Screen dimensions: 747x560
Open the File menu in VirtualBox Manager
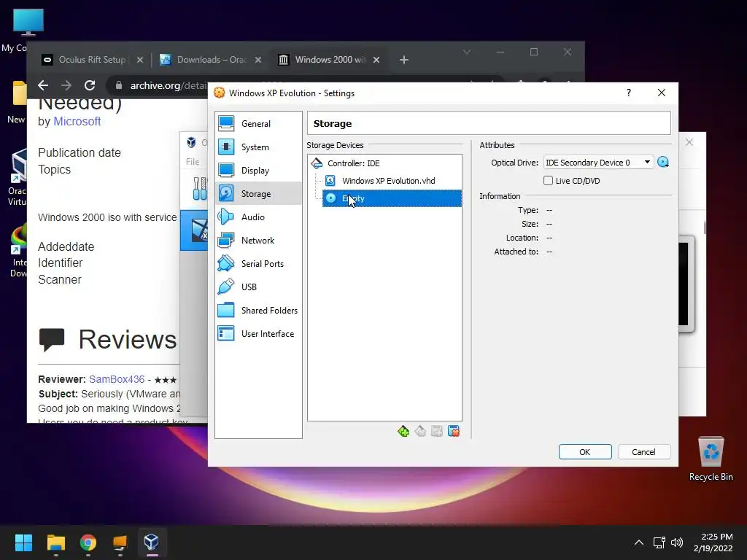[x=193, y=162]
